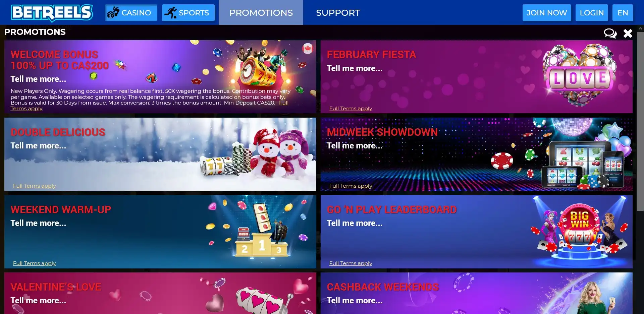The image size is (644, 314).
Task: Open Full Terms apply under February Fiesta
Action: (x=351, y=109)
